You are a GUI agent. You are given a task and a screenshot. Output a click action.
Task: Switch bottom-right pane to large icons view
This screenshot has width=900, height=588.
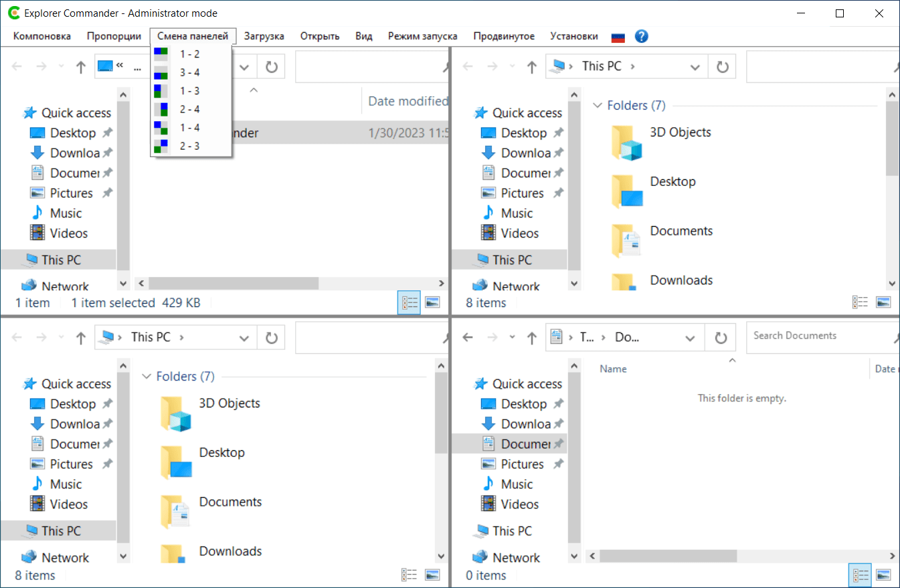[x=883, y=575]
